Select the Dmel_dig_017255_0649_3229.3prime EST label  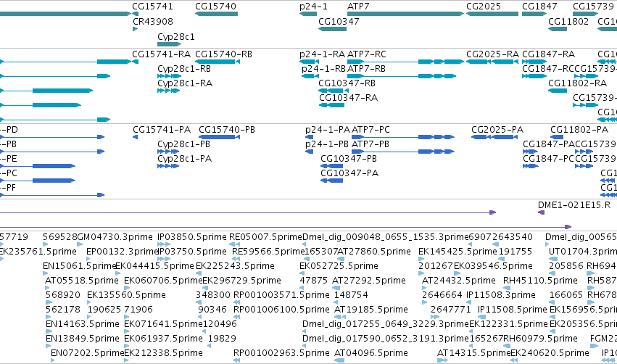point(386,324)
